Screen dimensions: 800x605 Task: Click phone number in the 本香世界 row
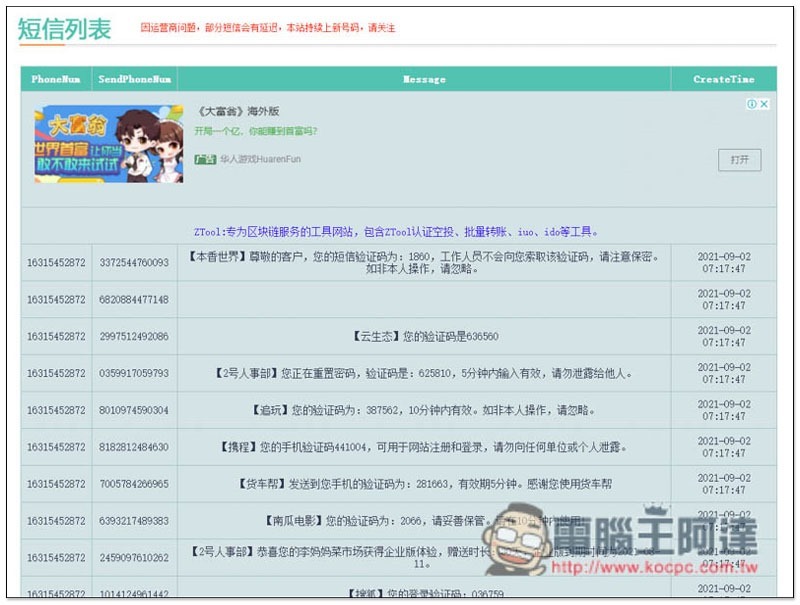coord(56,263)
